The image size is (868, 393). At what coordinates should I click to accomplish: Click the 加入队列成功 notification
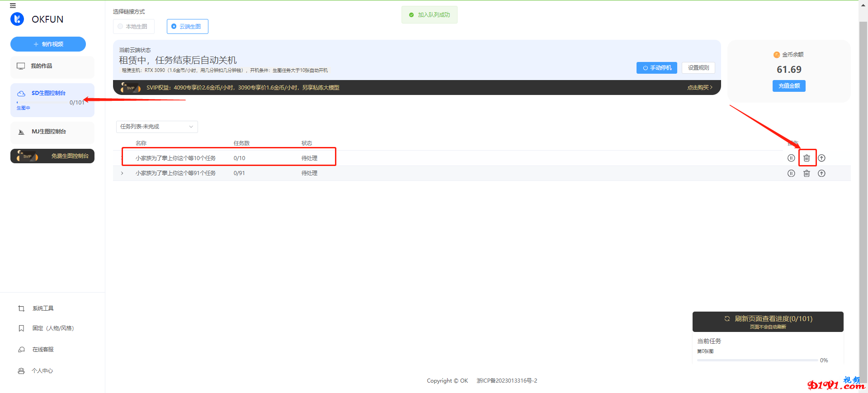point(429,15)
